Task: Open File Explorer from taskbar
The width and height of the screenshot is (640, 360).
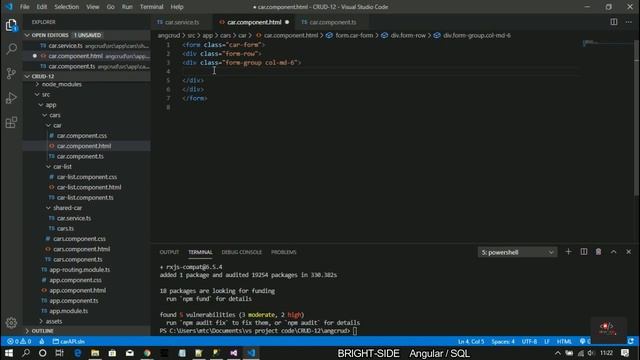Action: (x=95, y=353)
